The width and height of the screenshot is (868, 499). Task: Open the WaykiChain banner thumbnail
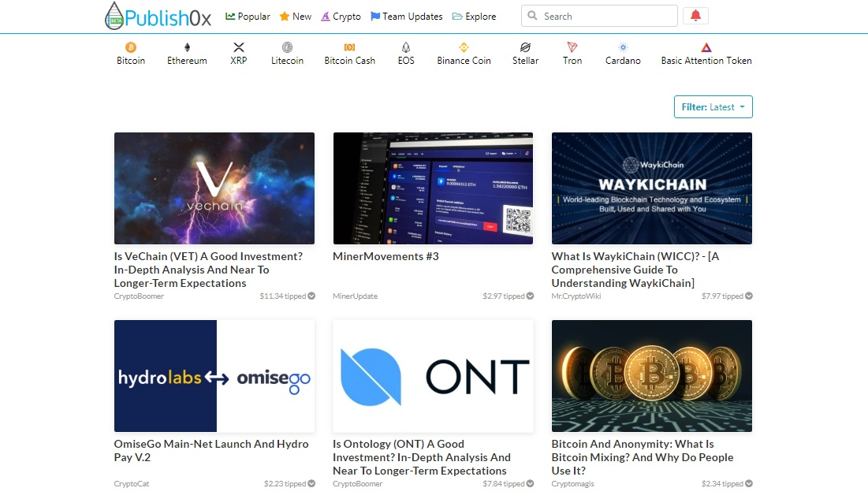651,188
